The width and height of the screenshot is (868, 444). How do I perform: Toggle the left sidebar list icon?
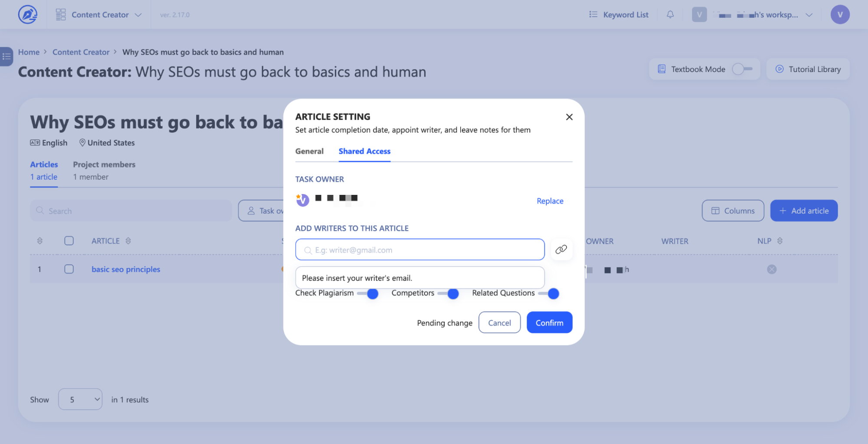click(x=7, y=56)
